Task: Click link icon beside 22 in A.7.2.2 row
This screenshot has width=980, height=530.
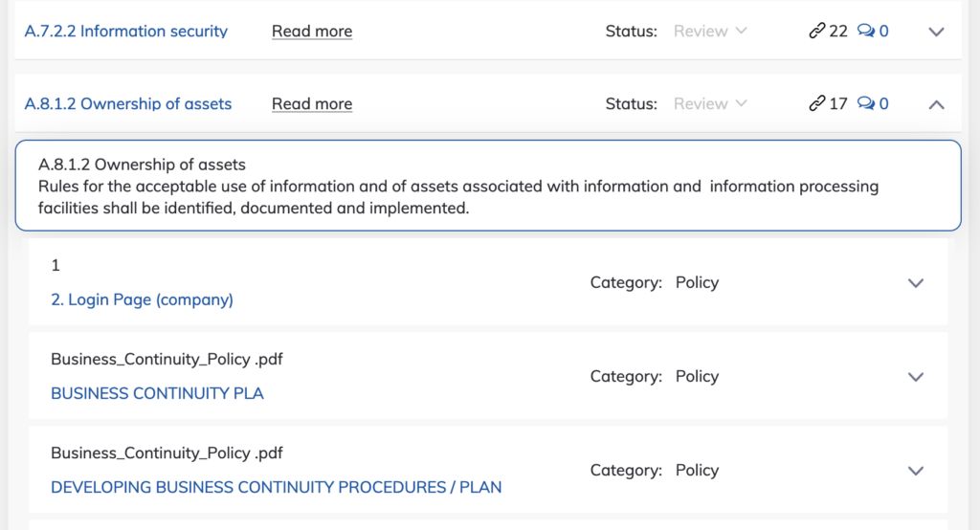Action: 817,31
